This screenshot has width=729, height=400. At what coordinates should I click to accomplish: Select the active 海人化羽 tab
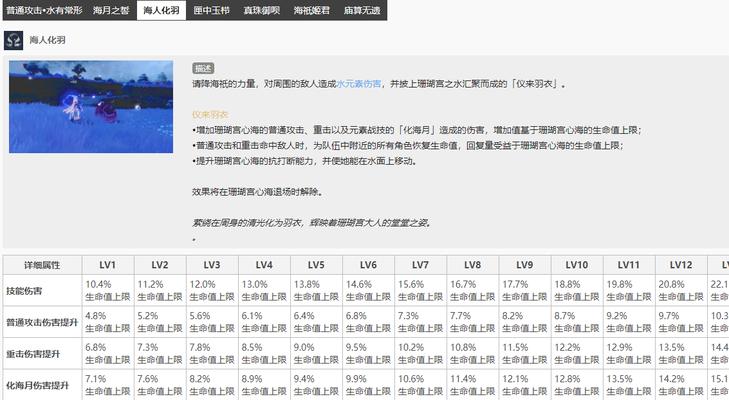click(x=161, y=10)
